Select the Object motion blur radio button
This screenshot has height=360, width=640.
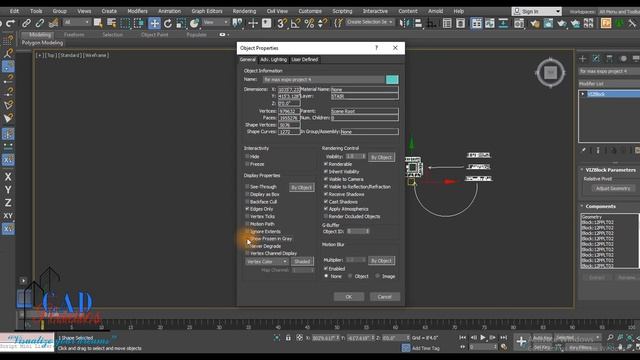[x=350, y=276]
